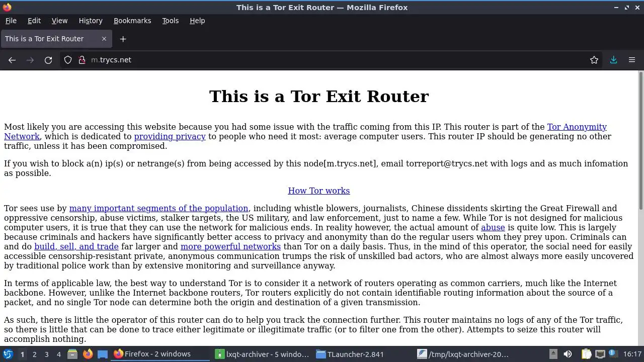
Task: Open the View menu
Action: click(x=59, y=21)
